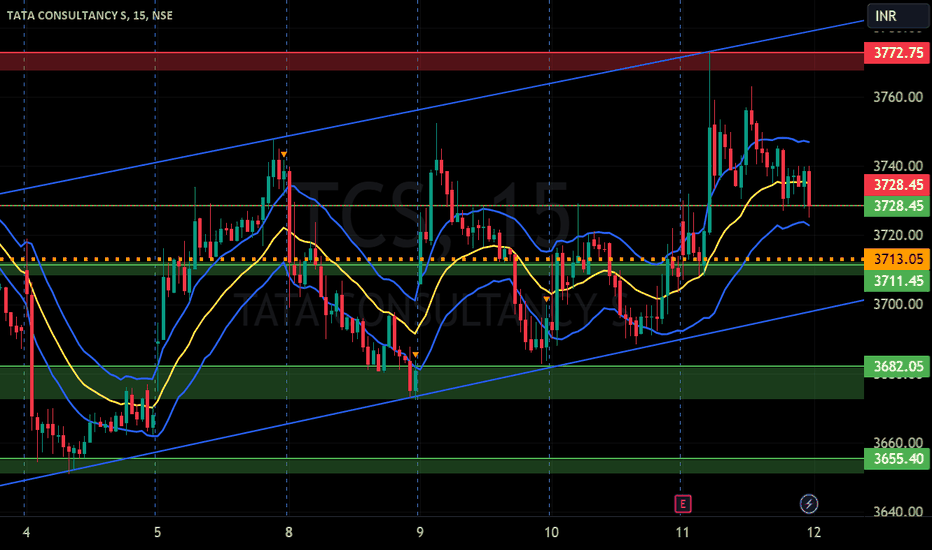Click the 3760.00 price axis value
The image size is (932, 550).
click(x=898, y=97)
